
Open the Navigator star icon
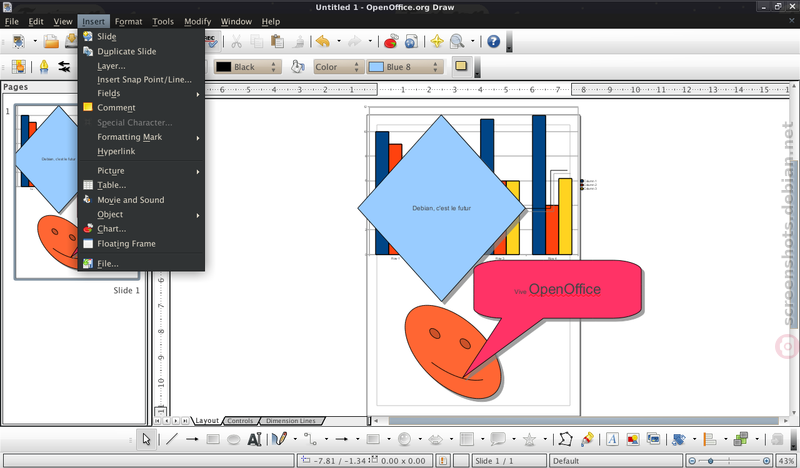[437, 41]
